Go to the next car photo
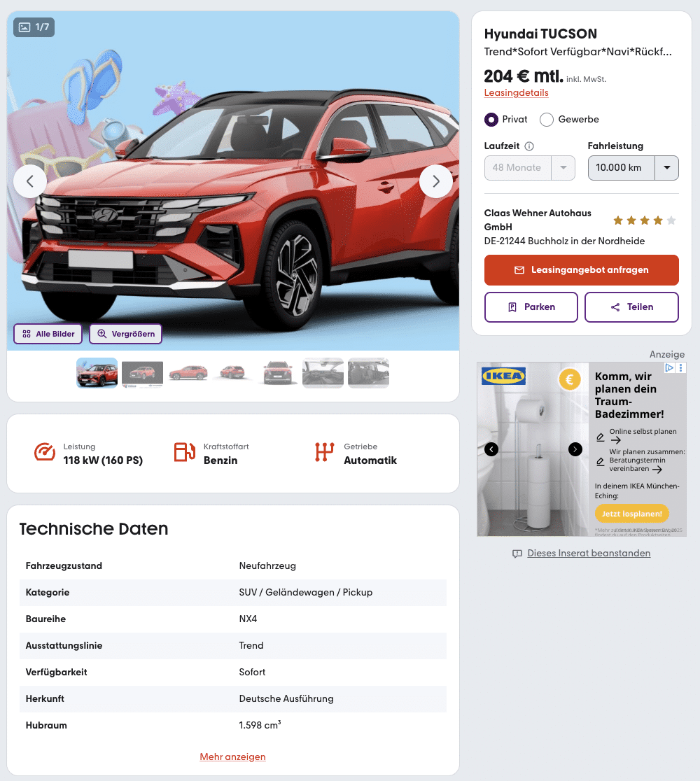700x781 pixels. pyautogui.click(x=436, y=181)
